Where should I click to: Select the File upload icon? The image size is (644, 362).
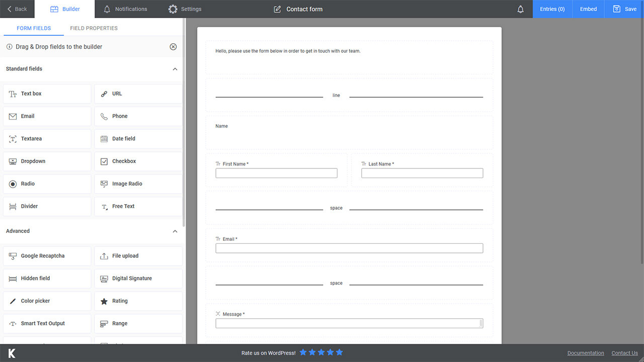[104, 256]
